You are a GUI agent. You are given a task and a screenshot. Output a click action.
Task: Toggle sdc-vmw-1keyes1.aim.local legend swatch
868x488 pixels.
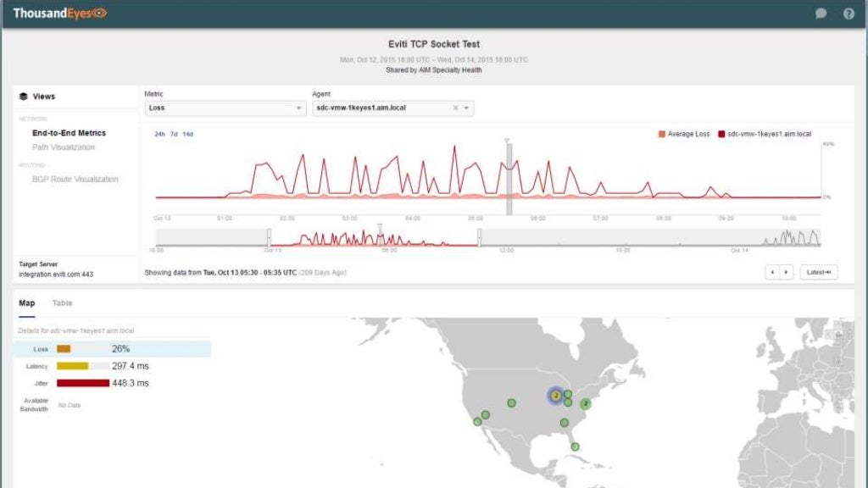coord(721,134)
